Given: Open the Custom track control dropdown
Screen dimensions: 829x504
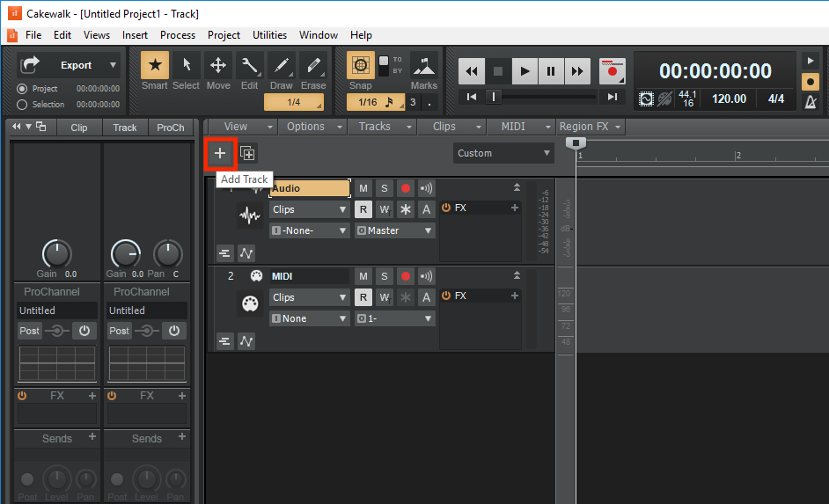Looking at the screenshot, I should [503, 153].
